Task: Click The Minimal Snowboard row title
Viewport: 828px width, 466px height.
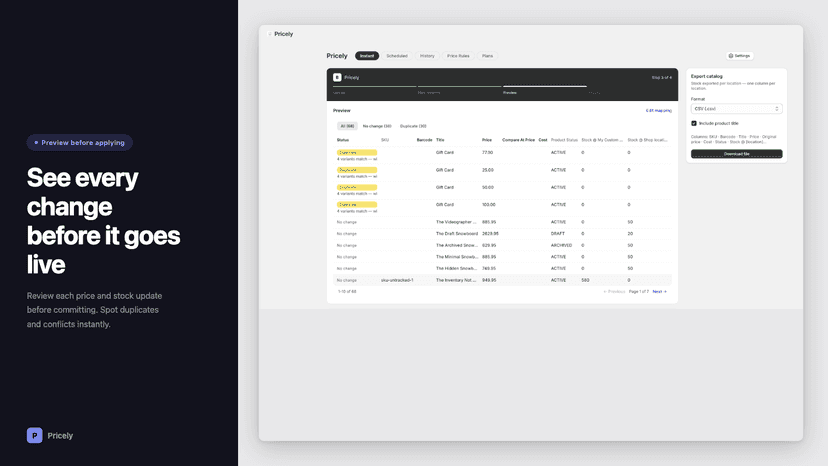Action: coord(457,257)
